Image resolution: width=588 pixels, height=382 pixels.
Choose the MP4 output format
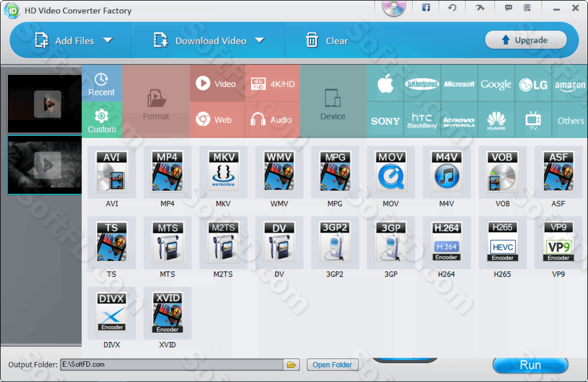pyautogui.click(x=167, y=172)
